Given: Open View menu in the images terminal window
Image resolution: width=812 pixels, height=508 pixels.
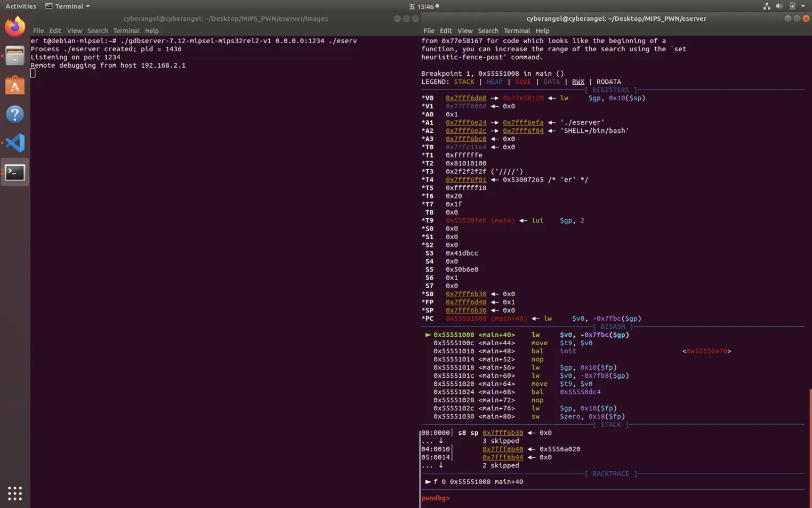Looking at the screenshot, I should 75,31.
